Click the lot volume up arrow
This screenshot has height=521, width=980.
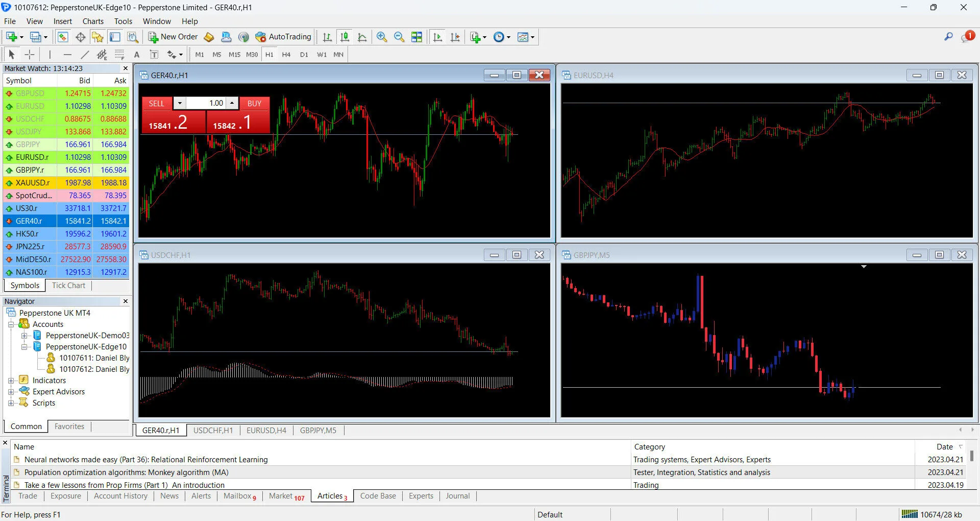point(232,103)
